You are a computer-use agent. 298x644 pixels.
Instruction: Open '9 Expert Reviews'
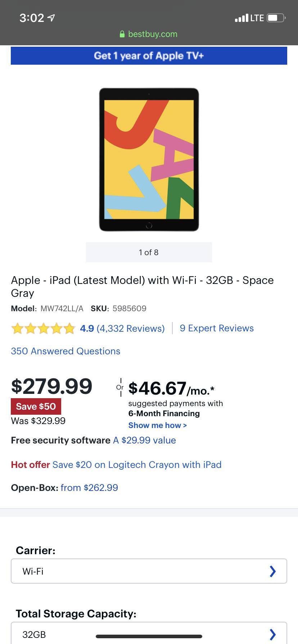pos(216,328)
